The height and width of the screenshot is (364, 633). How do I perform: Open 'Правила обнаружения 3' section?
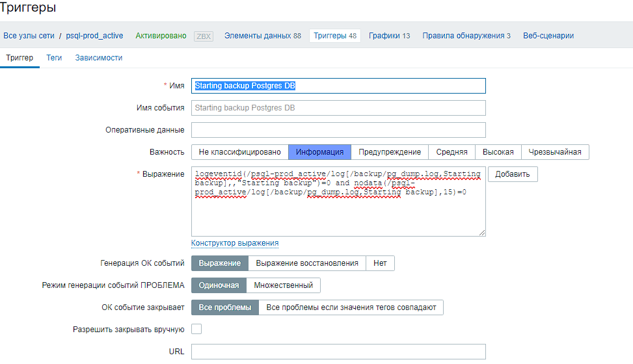466,36
